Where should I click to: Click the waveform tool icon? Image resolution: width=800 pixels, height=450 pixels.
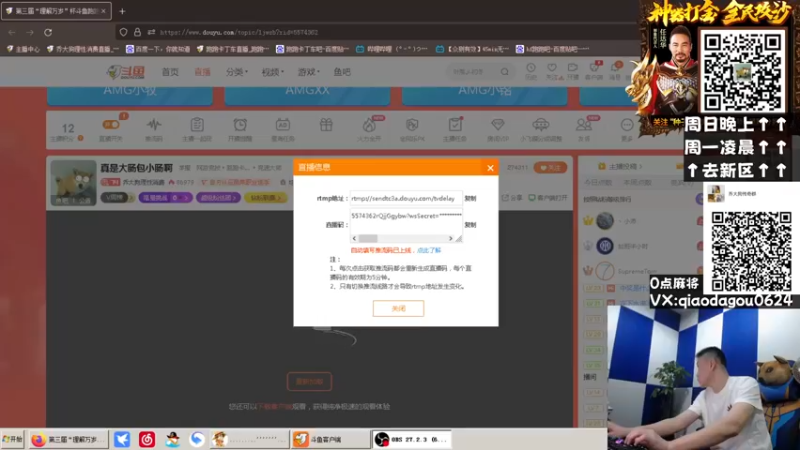tap(154, 125)
